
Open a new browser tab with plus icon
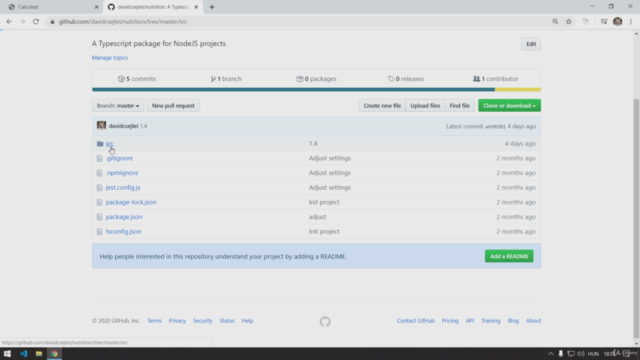point(212,7)
